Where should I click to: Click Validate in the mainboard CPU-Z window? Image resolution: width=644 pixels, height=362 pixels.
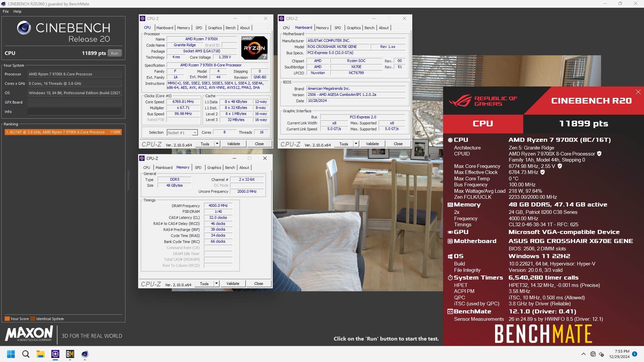pyautogui.click(x=372, y=144)
